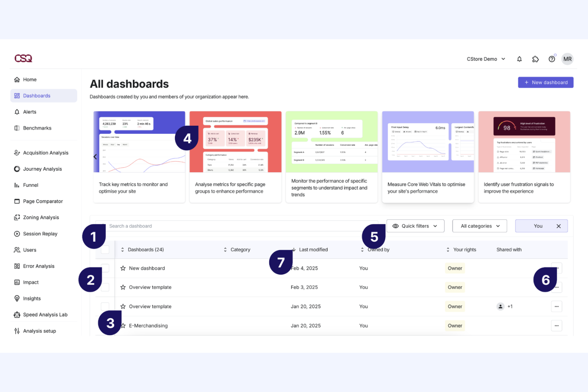The width and height of the screenshot is (588, 392).
Task: Open the CStore Demo workspace dropdown
Action: [485, 59]
